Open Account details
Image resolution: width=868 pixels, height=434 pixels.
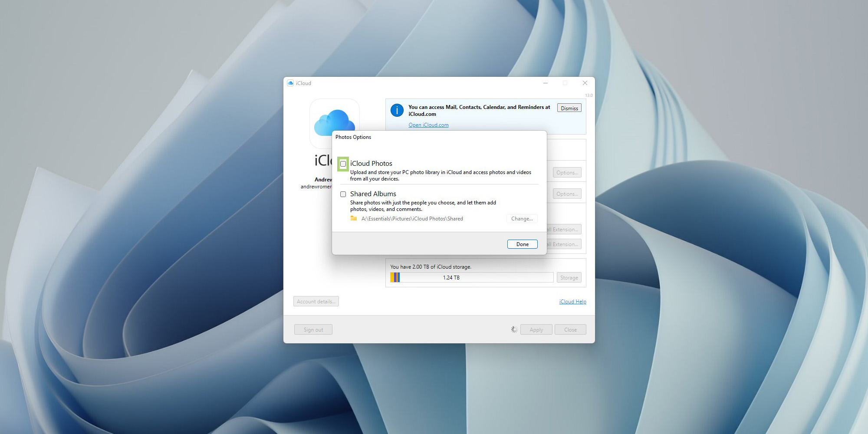tap(316, 302)
